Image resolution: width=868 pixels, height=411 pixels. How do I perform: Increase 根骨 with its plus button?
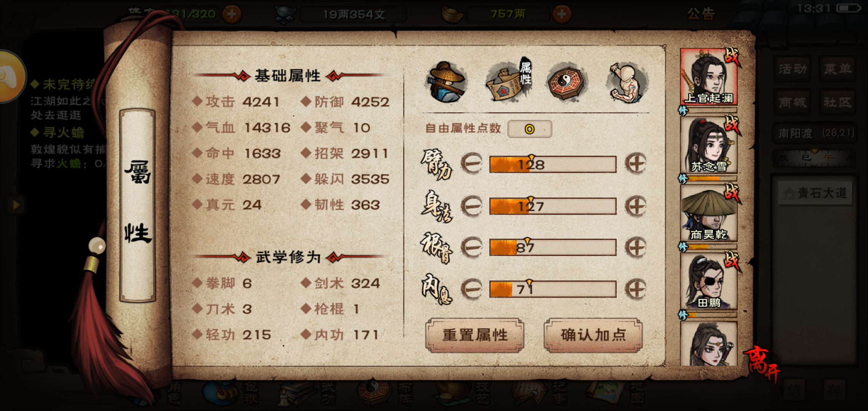coord(635,248)
